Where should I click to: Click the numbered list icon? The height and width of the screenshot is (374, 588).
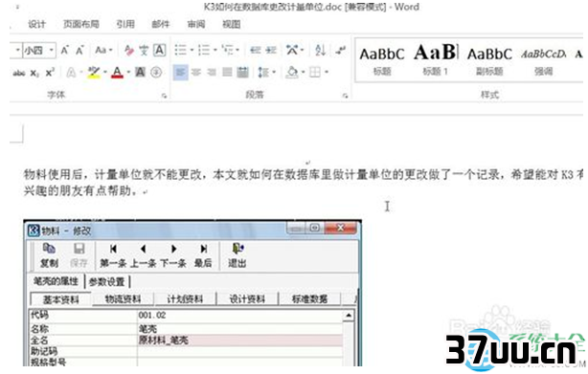click(x=204, y=50)
